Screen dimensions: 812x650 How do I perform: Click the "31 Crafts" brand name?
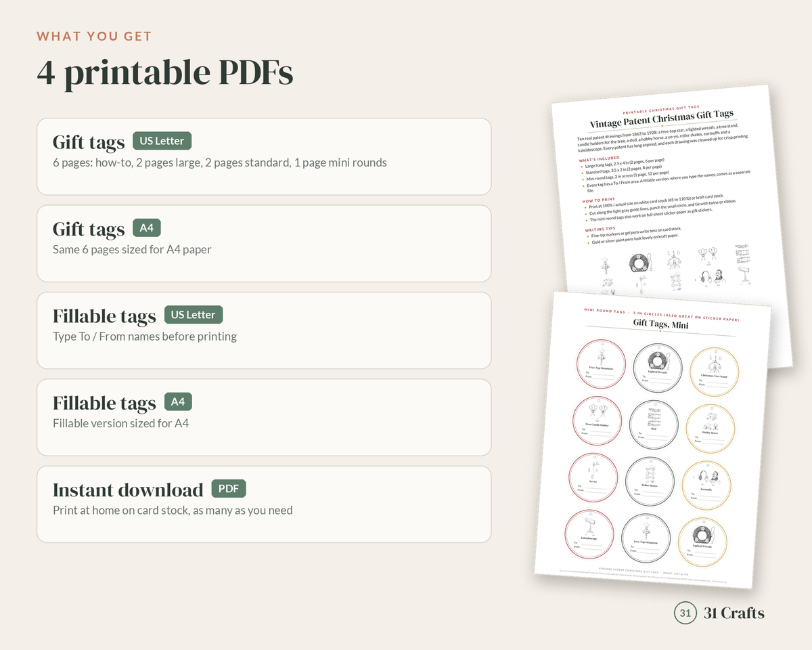click(x=734, y=613)
